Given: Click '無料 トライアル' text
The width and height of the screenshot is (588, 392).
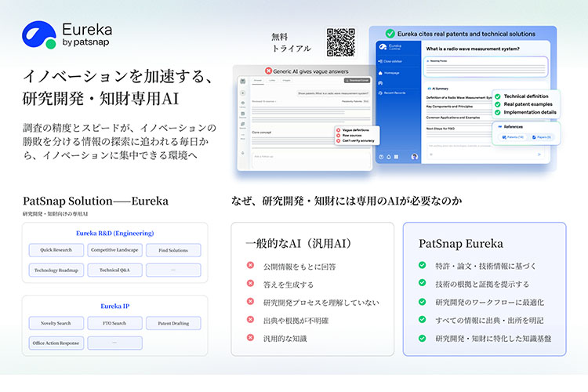Looking at the screenshot, I should click(291, 42).
